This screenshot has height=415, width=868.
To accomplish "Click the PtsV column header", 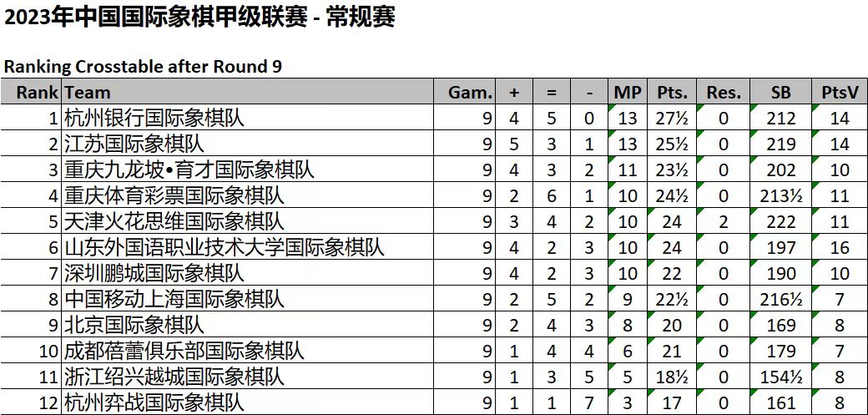I will (840, 92).
